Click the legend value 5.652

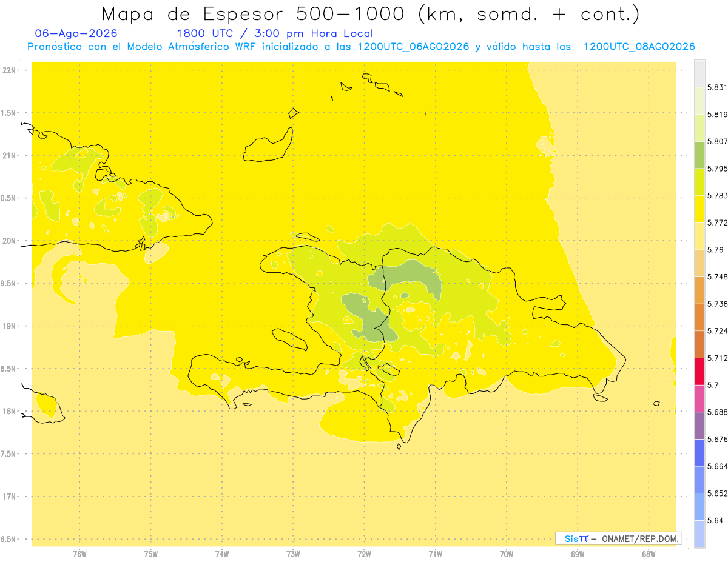pyautogui.click(x=717, y=493)
